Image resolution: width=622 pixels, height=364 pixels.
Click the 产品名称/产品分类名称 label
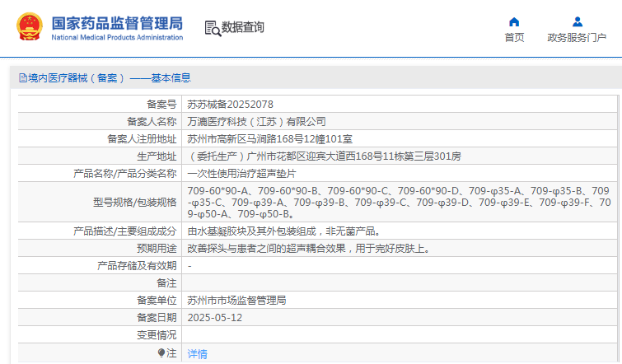tap(125, 174)
